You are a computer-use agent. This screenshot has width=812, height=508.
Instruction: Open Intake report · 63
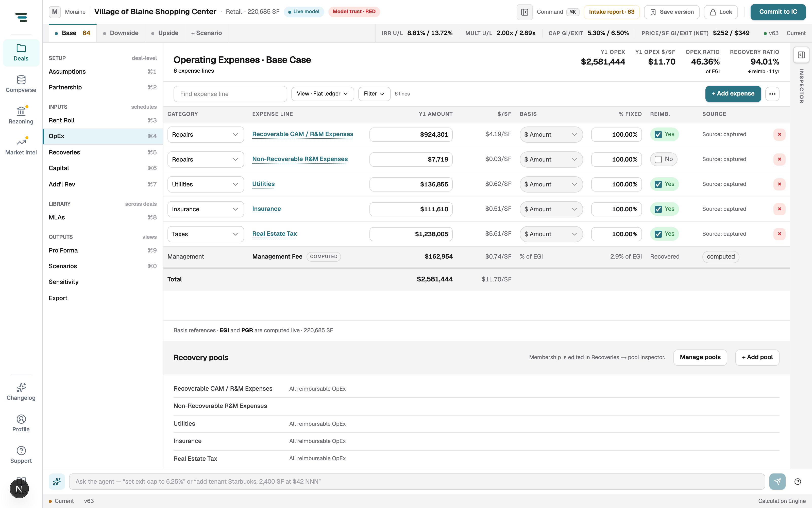tap(612, 12)
